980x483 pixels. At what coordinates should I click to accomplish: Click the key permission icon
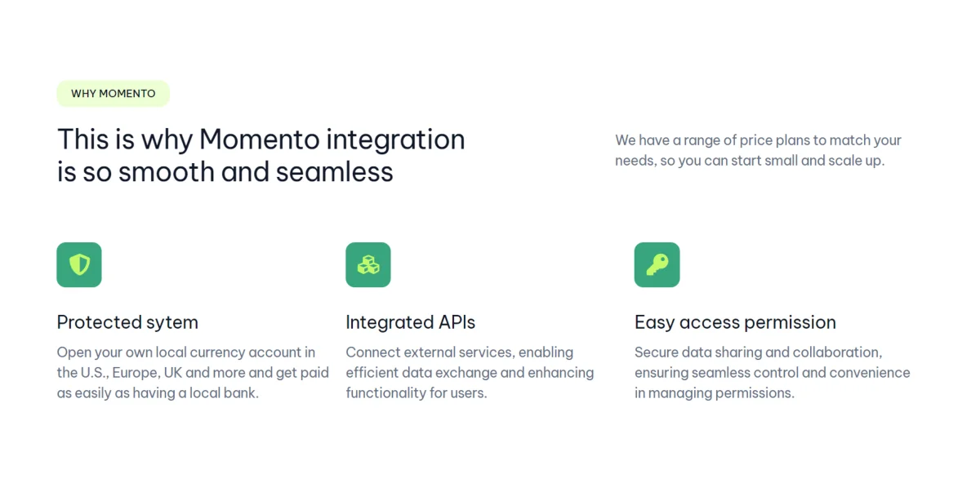[657, 264]
